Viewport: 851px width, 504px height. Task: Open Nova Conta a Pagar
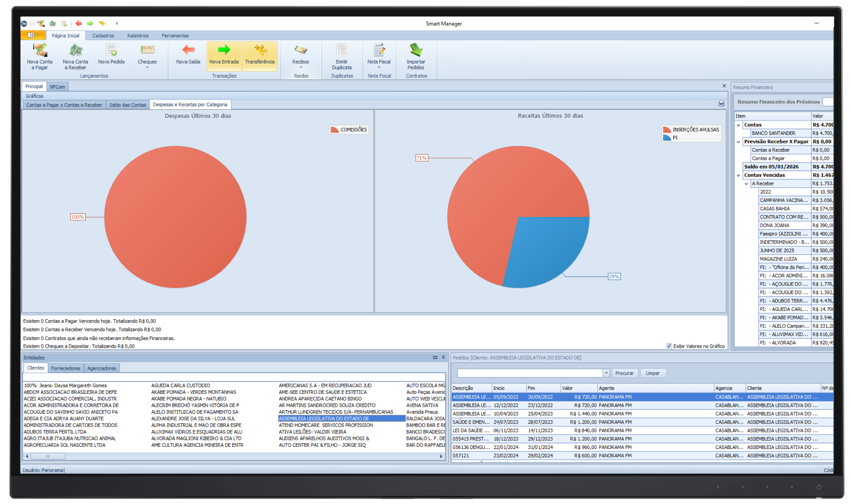(40, 57)
